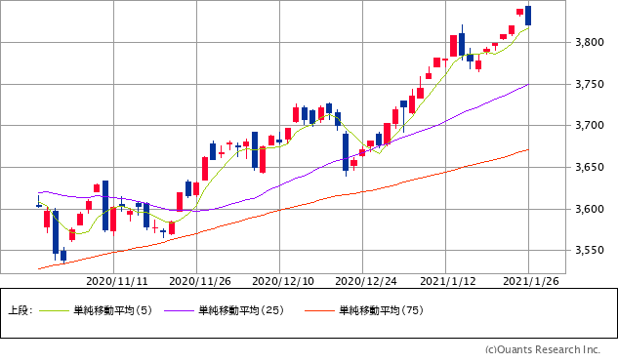Click the 単純移動平均(75) legend label
Image resolution: width=618 pixels, height=364 pixels.
tap(381, 310)
